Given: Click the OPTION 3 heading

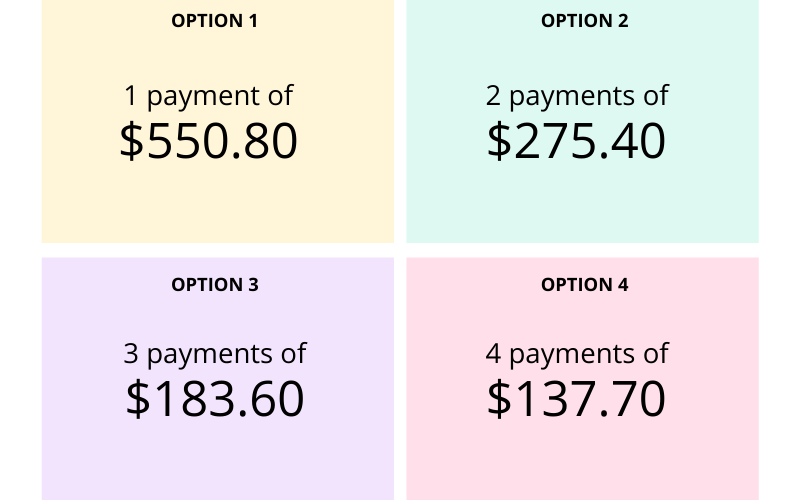Looking at the screenshot, I should pyautogui.click(x=215, y=285).
